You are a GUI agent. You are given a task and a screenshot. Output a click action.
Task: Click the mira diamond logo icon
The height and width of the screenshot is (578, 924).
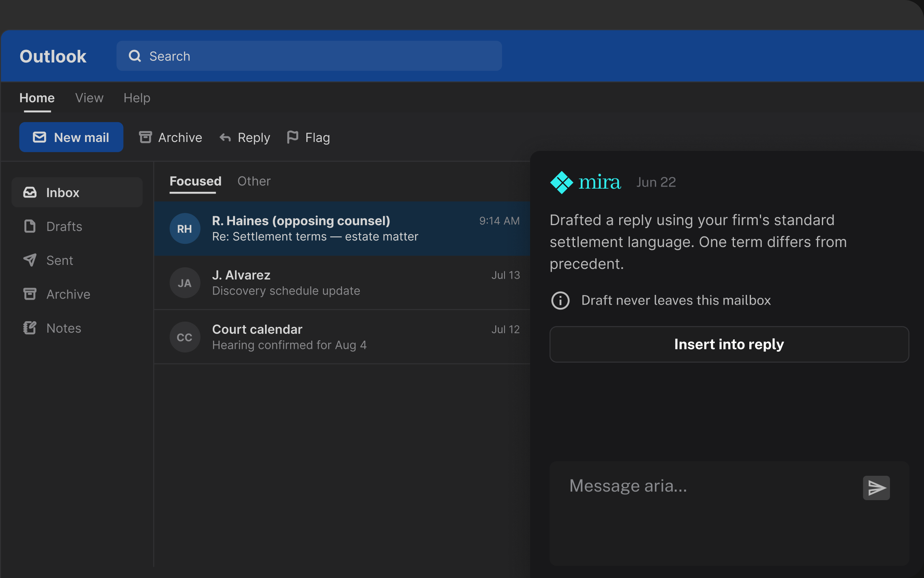click(x=562, y=183)
